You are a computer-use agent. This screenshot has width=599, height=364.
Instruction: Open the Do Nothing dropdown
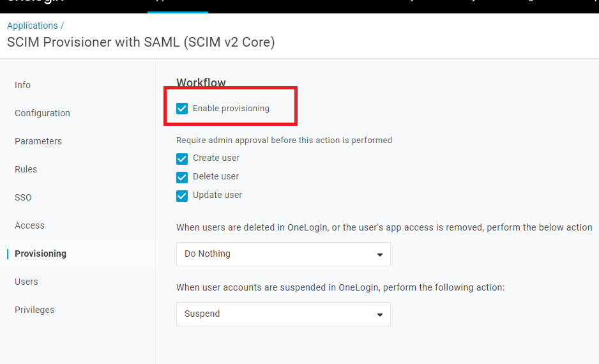pyautogui.click(x=283, y=254)
